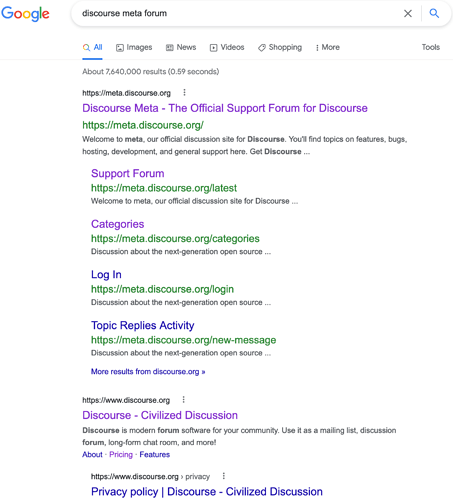Clear the search box with the X icon
This screenshot has width=453, height=500.
click(408, 13)
